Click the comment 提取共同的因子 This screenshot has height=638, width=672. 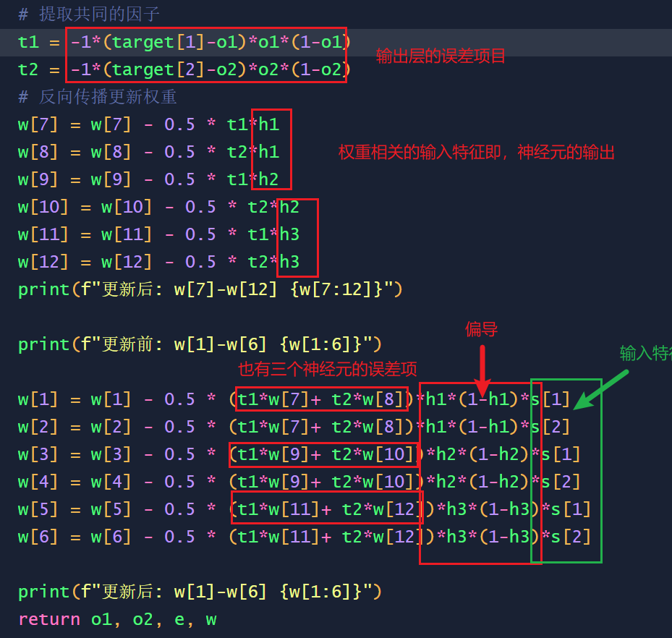pos(87,13)
